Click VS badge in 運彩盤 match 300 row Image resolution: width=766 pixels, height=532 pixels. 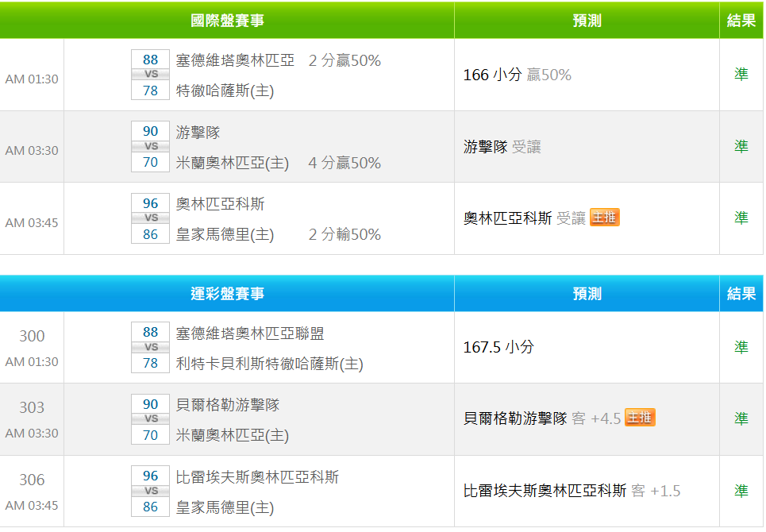(151, 347)
